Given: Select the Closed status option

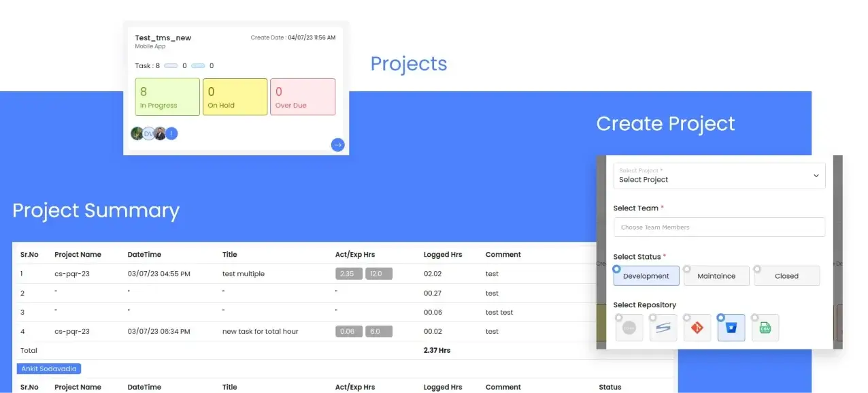Looking at the screenshot, I should [x=786, y=276].
